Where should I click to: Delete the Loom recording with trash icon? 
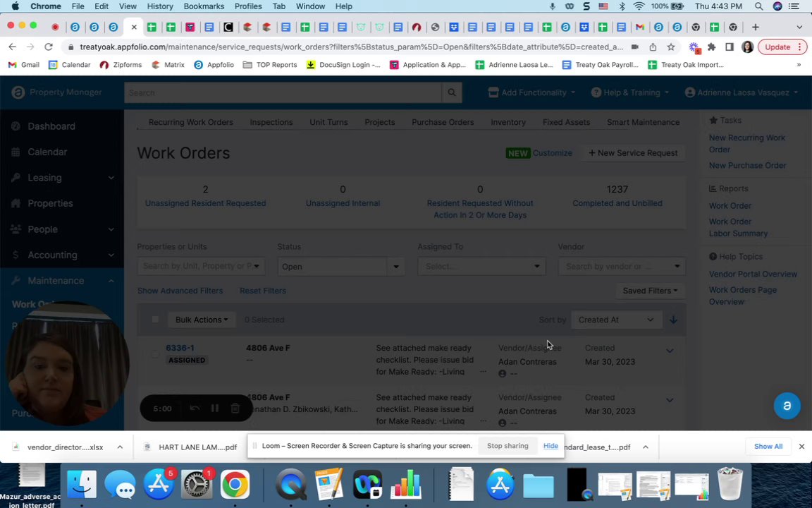click(x=235, y=409)
